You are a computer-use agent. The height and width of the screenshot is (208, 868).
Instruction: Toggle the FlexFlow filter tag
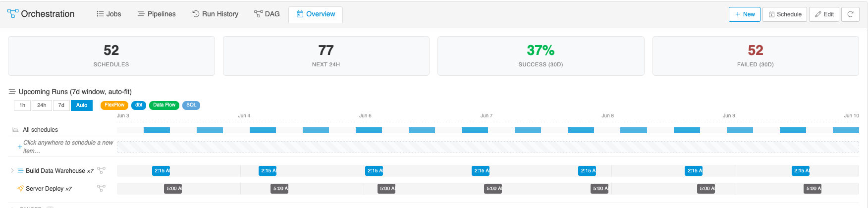point(114,105)
